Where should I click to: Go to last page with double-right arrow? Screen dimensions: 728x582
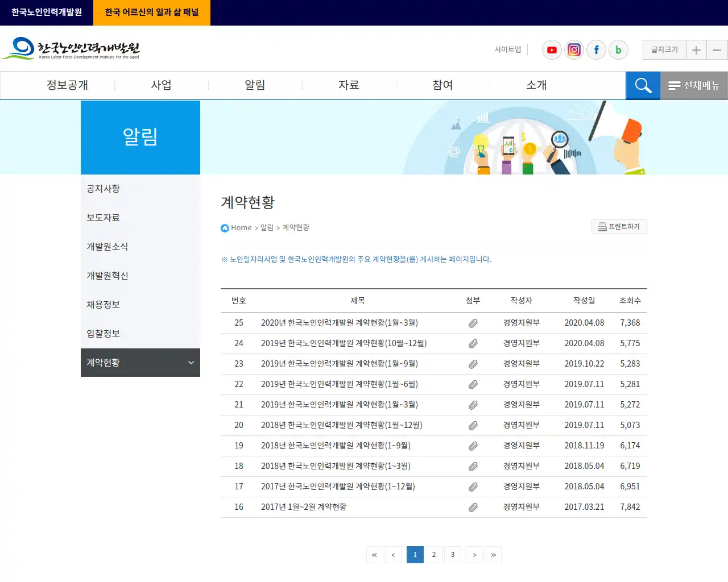pyautogui.click(x=493, y=555)
